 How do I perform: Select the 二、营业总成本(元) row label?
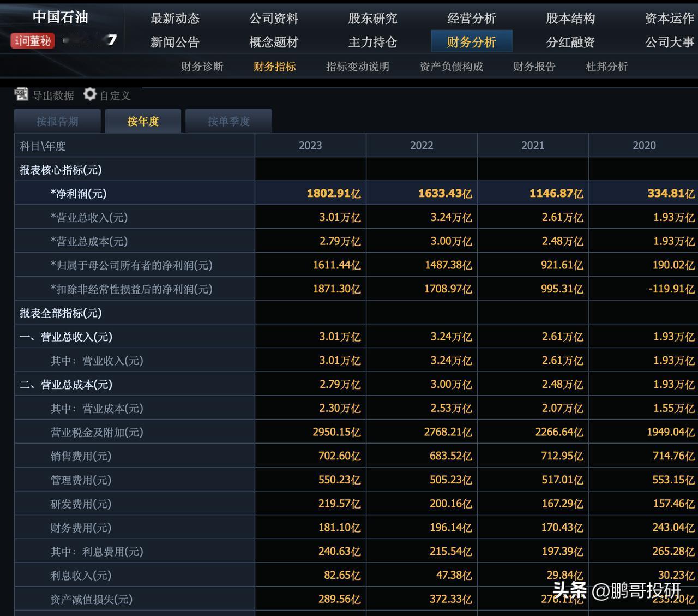pos(66,385)
